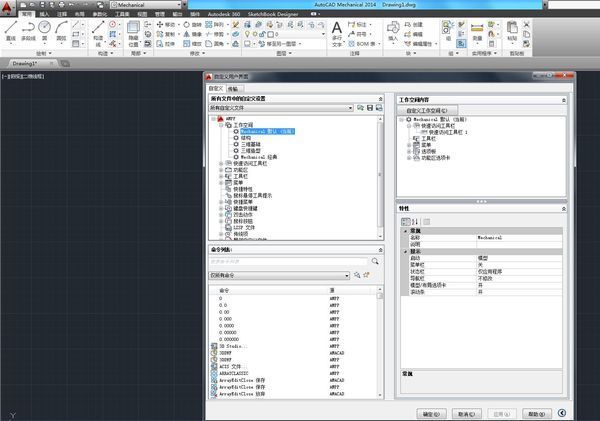Select the Fillet (圆角) tool
Image resolution: width=600 pixels, height=421 pixels.
point(214,44)
